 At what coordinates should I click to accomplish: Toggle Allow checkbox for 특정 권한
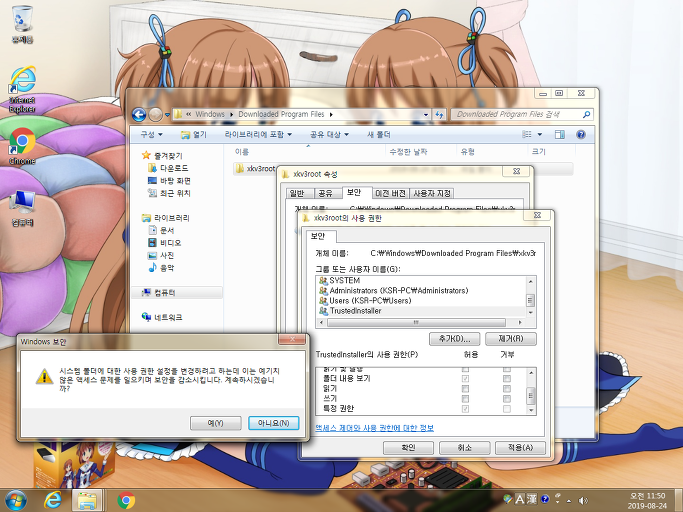(465, 409)
